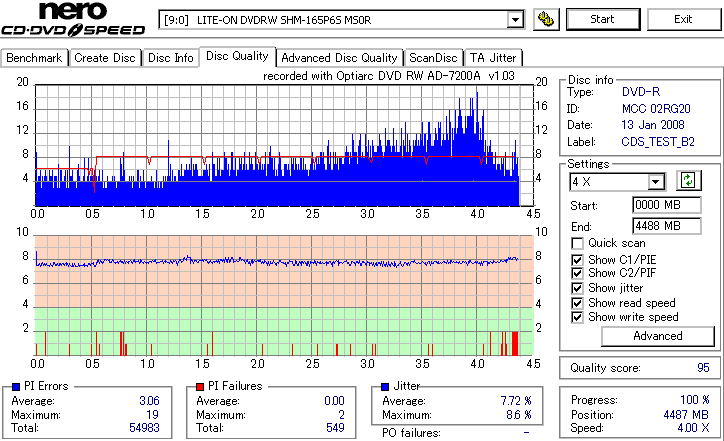Click Jitter average 7.72 %
The image size is (724, 441).
coord(516,401)
